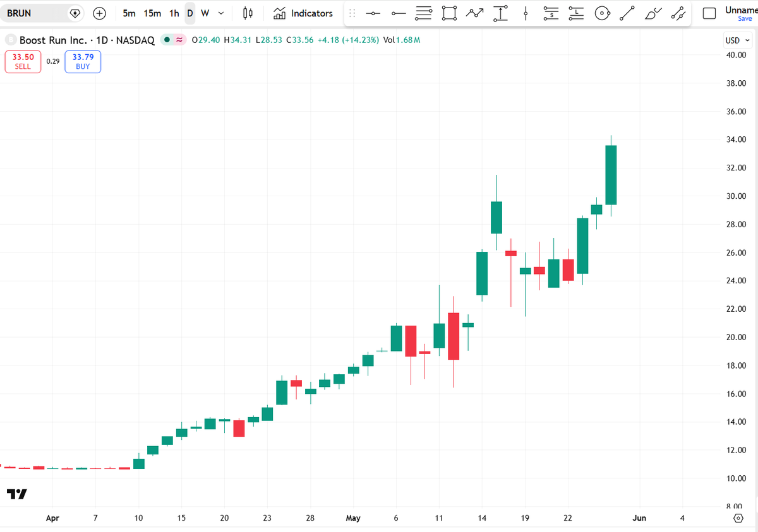The height and width of the screenshot is (532, 758).
Task: Grab the drawing toolbar drag handle
Action: point(352,13)
